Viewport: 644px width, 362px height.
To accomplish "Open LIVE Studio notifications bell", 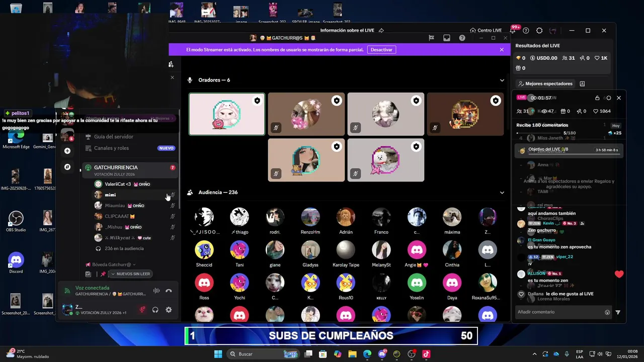I will pos(512,31).
